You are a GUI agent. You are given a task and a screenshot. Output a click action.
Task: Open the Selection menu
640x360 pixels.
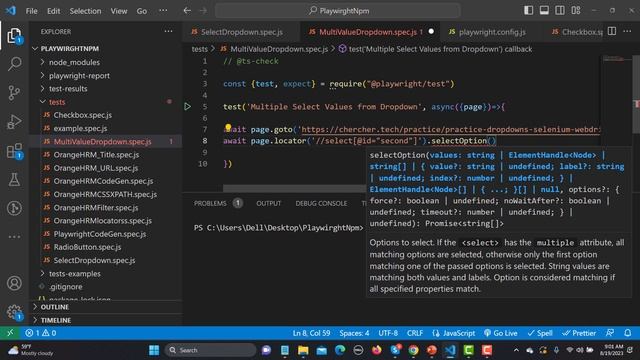(x=85, y=11)
